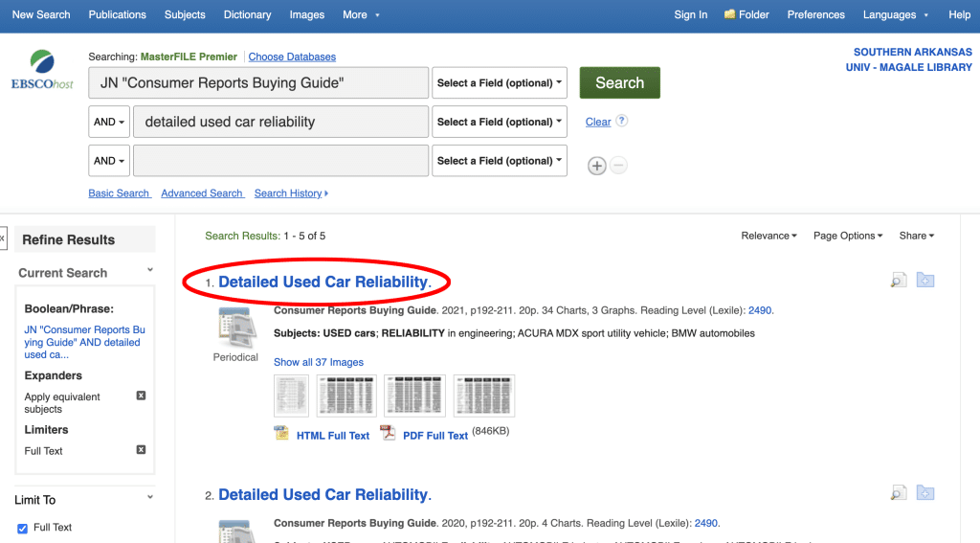
Task: Click the add search row plus icon
Action: 596,166
